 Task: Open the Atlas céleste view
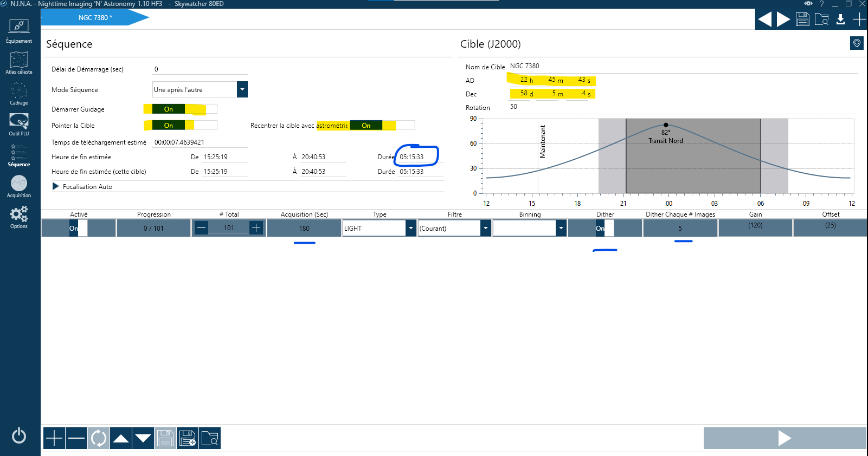[19, 62]
